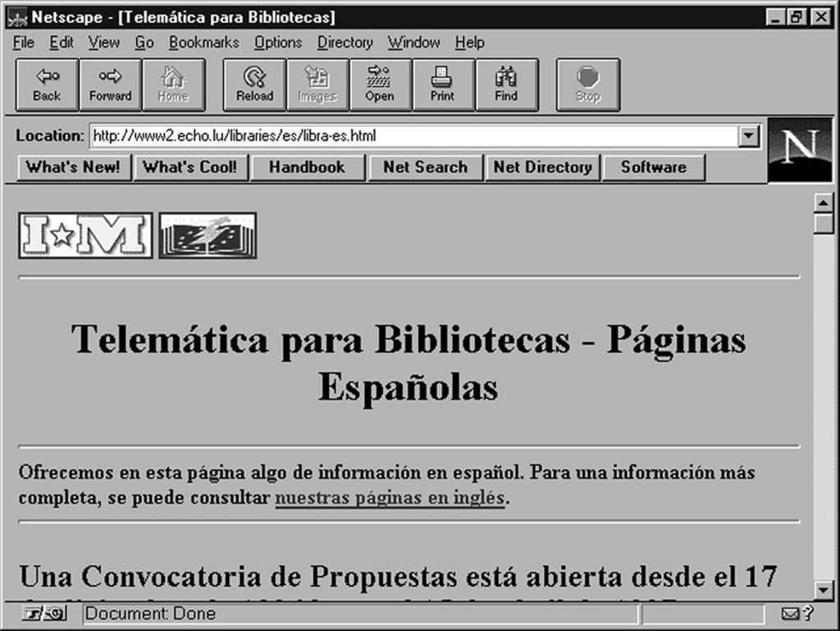Open the Go menu
The width and height of the screenshot is (840, 631).
click(144, 43)
